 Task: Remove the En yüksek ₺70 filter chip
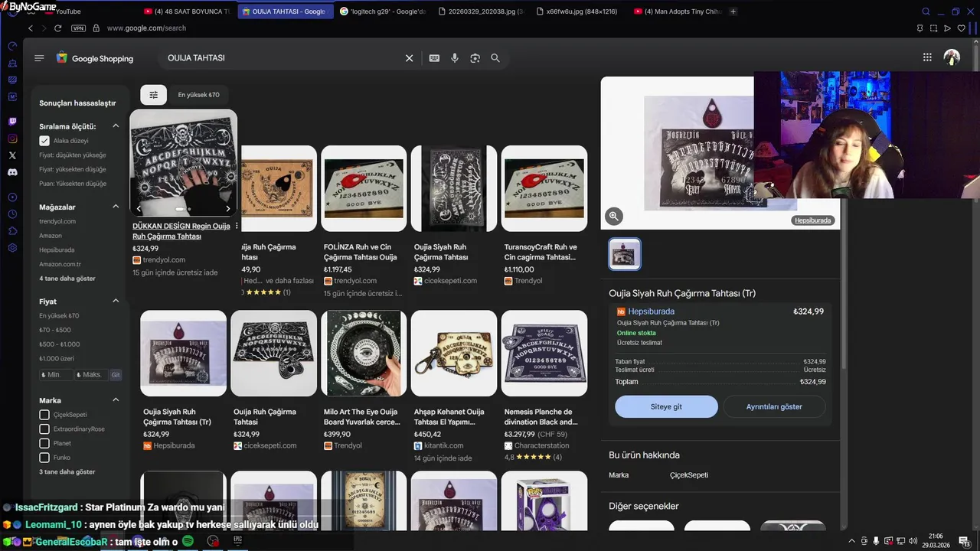coord(198,95)
